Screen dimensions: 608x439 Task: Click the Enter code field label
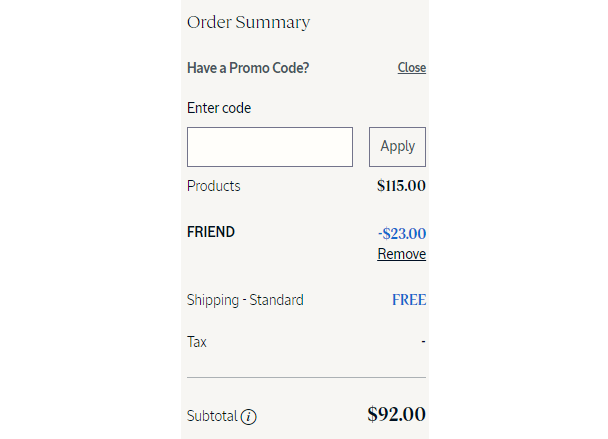pos(219,108)
